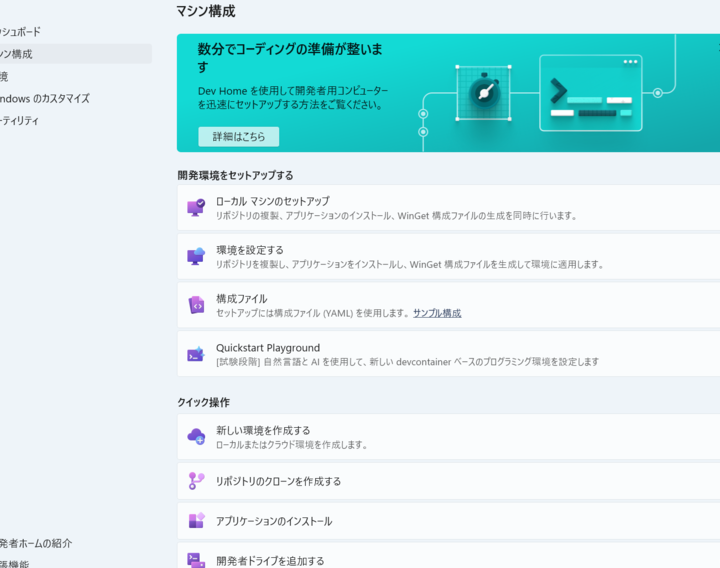Click the 構成ファイル code file icon
720x568 pixels.
(x=196, y=305)
